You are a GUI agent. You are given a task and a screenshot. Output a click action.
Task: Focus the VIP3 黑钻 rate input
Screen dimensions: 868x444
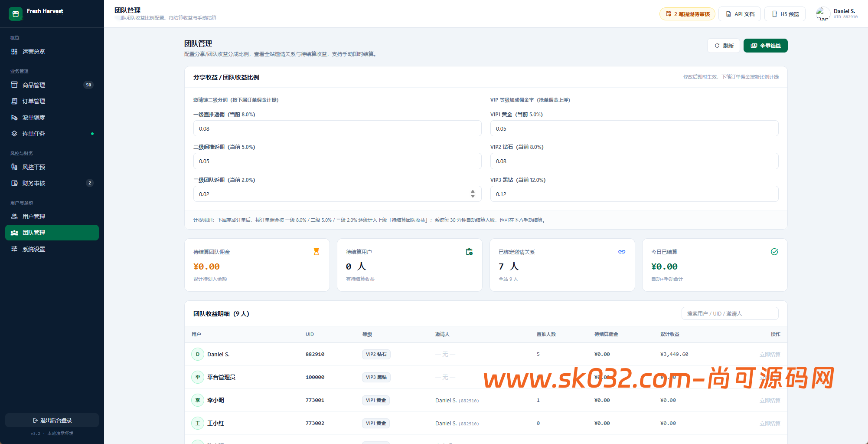click(634, 194)
